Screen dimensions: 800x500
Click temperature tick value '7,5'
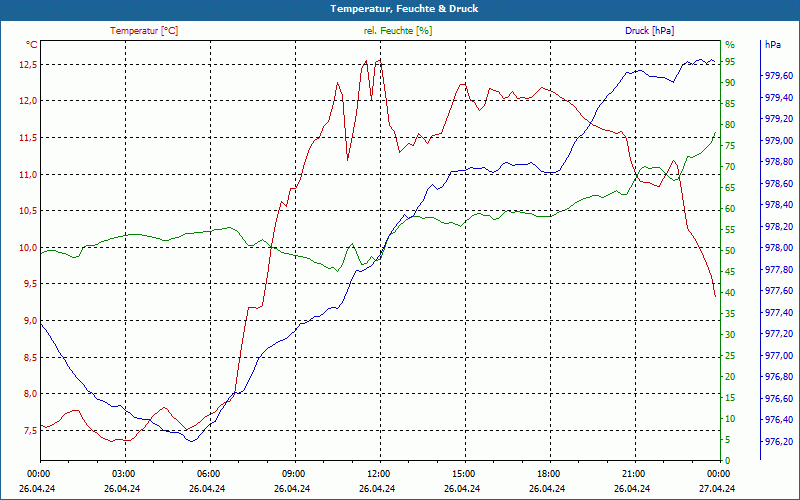(x=30, y=431)
